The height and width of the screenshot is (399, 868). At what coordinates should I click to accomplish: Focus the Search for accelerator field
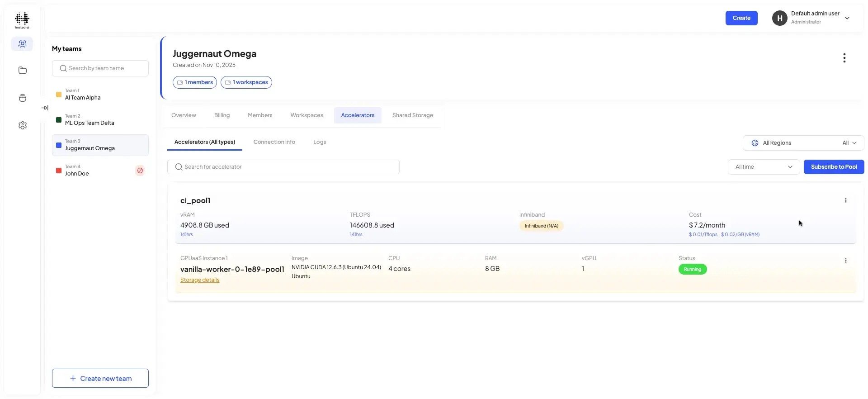pos(283,167)
